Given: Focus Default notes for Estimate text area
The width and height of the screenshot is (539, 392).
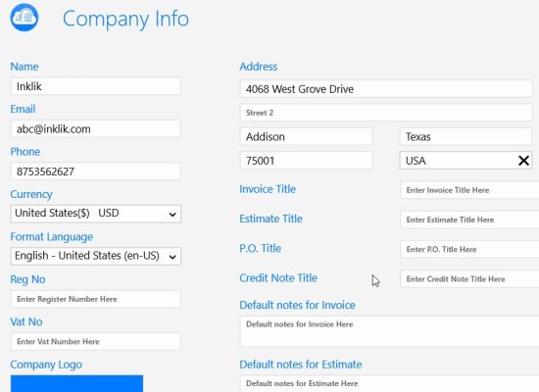Looking at the screenshot, I should pyautogui.click(x=389, y=384).
